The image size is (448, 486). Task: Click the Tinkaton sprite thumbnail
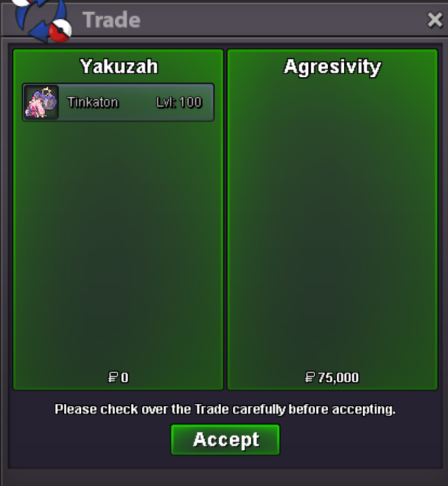(x=42, y=103)
